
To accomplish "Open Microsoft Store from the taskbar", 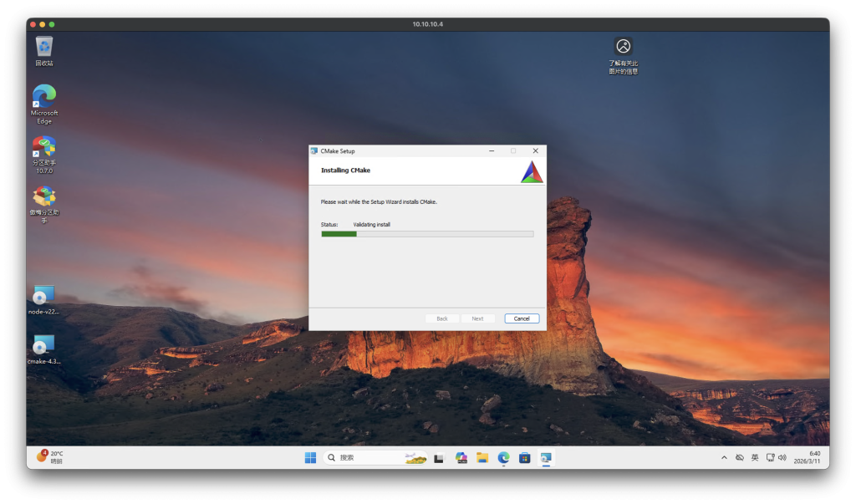I will click(525, 457).
